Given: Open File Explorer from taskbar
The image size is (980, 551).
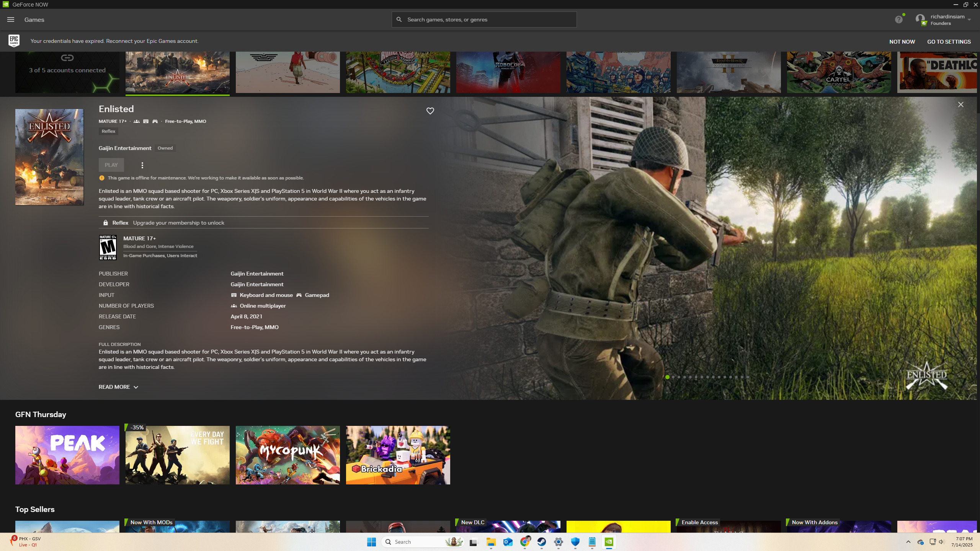Looking at the screenshot, I should click(491, 542).
